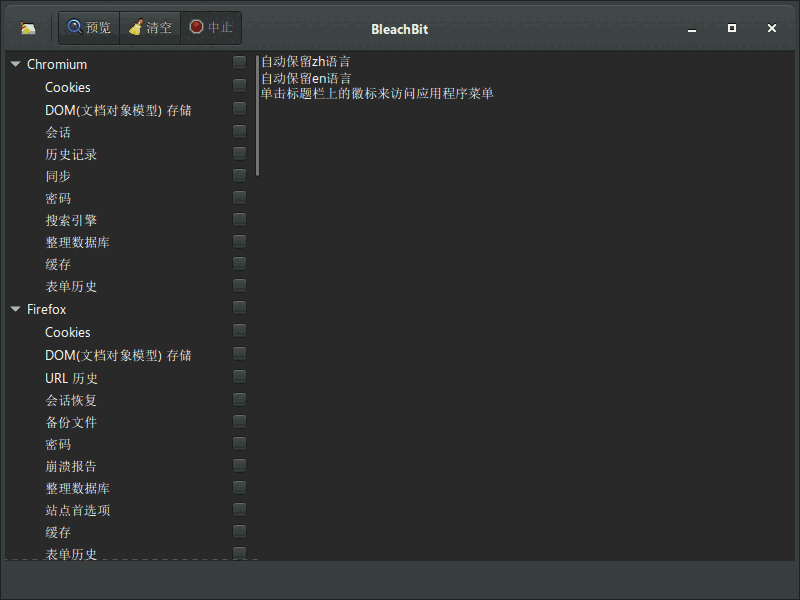Select the 历史记录 item under Chromium
The height and width of the screenshot is (600, 800).
tap(71, 155)
